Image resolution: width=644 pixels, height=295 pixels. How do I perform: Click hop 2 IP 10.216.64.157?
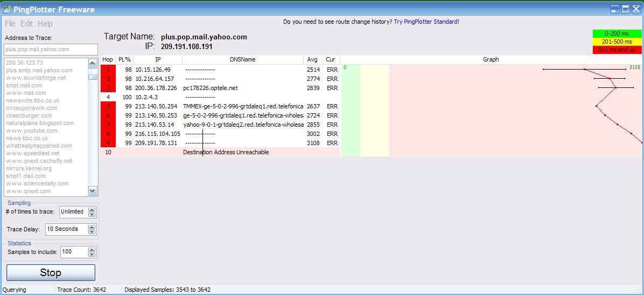click(x=155, y=79)
